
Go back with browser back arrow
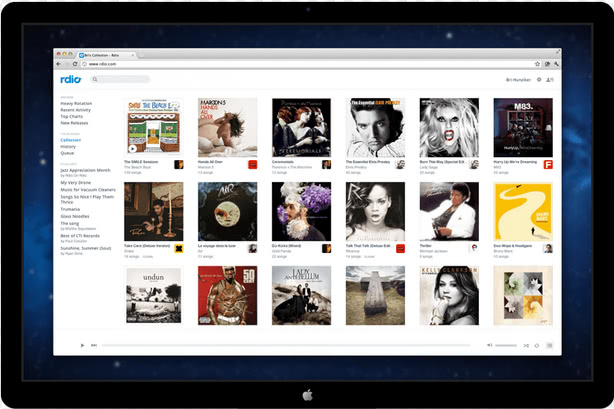(x=59, y=64)
